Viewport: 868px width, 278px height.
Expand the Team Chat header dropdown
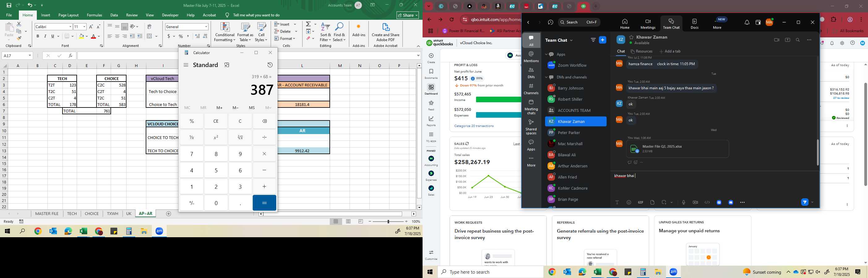(x=571, y=40)
